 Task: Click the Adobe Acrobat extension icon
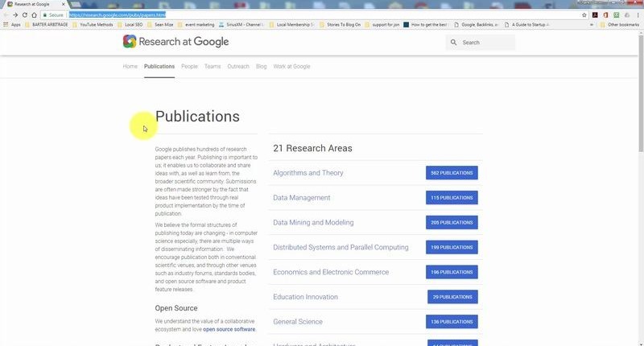point(595,14)
